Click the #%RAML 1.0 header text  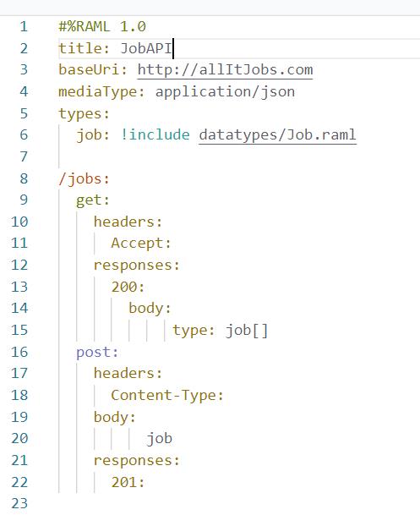(x=102, y=26)
